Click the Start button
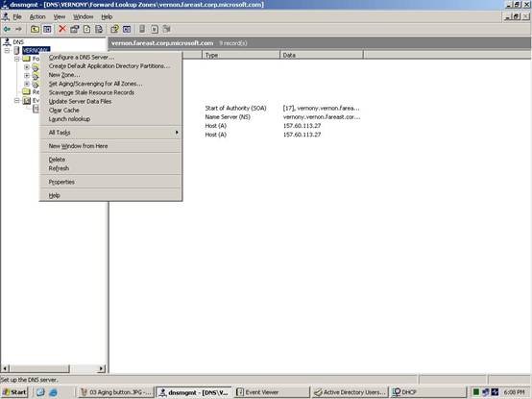Viewport: 532px width, 399px height. [14, 392]
